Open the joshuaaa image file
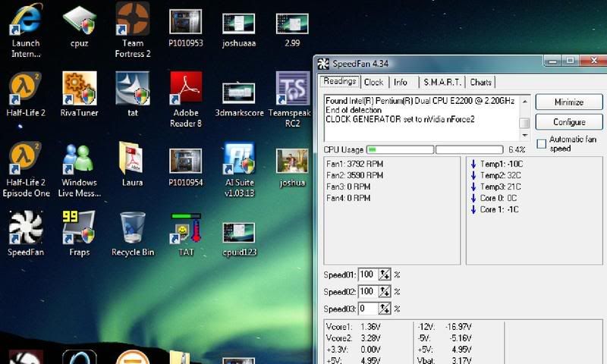Screen dimensions: 607x364 pos(239,30)
